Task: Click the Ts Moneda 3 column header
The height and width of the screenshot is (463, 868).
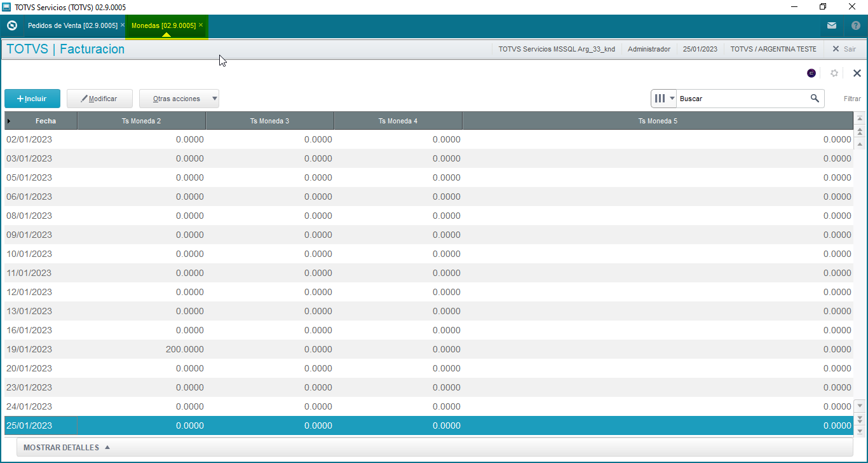Action: pos(269,121)
